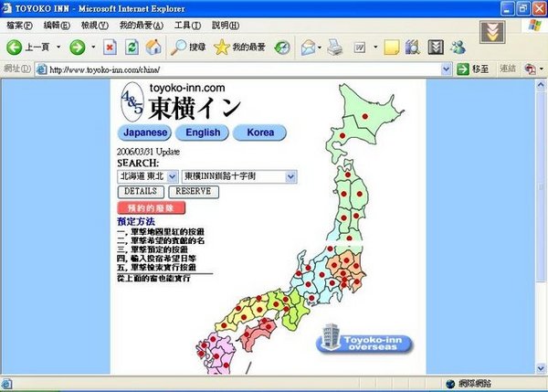548x392 pixels.
Task: Click the Windows flag logo
Action: (534, 26)
